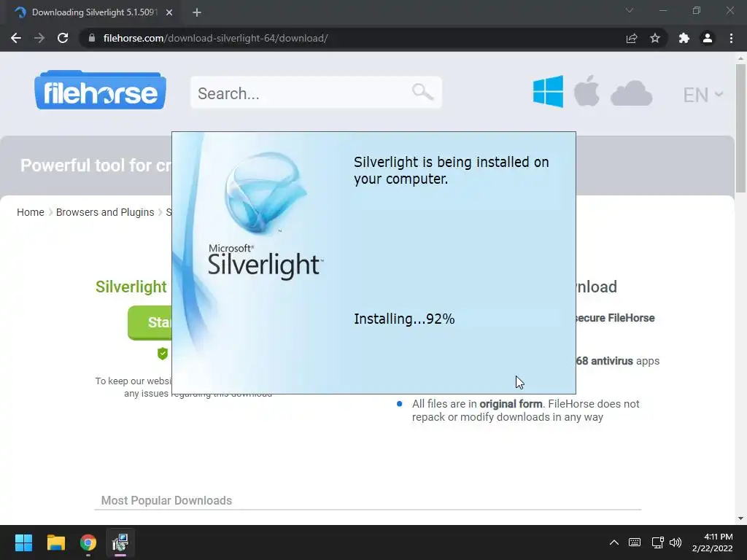Click the FileHorse Search field
Viewport: 747px width, 560px height.
[316, 93]
